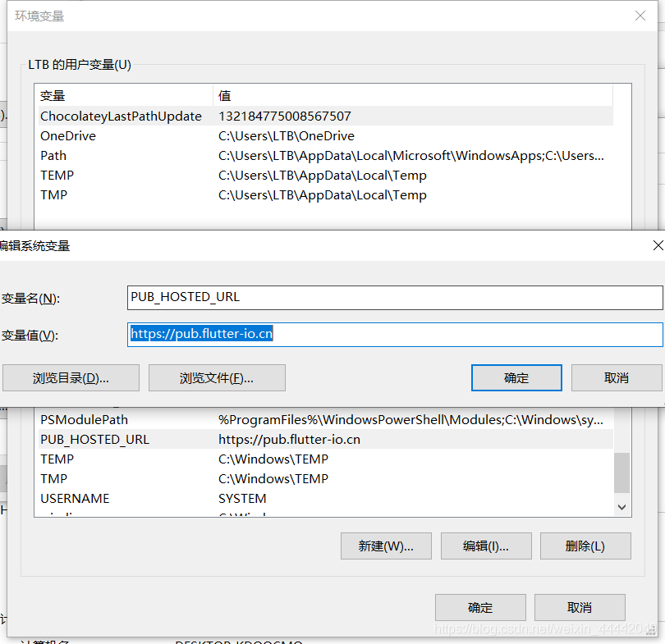Click value C:\Users\LTB\OneDrive
The height and width of the screenshot is (644, 665).
coord(287,136)
